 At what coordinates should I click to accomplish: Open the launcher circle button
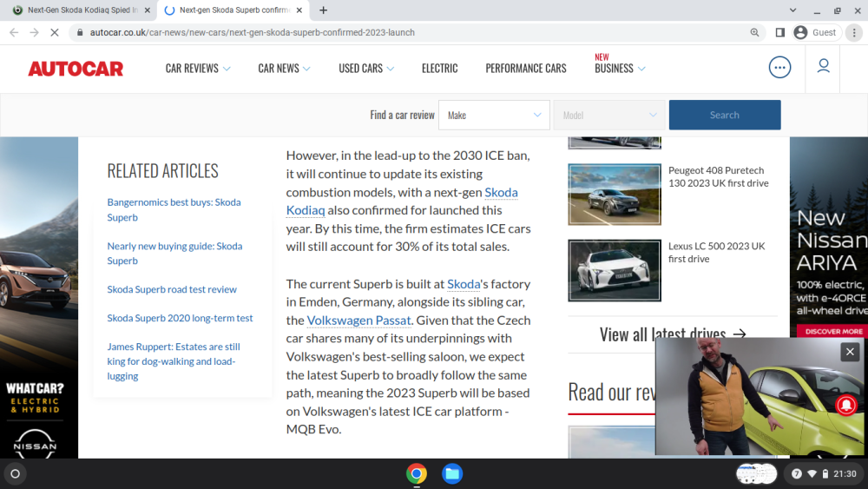click(x=15, y=473)
